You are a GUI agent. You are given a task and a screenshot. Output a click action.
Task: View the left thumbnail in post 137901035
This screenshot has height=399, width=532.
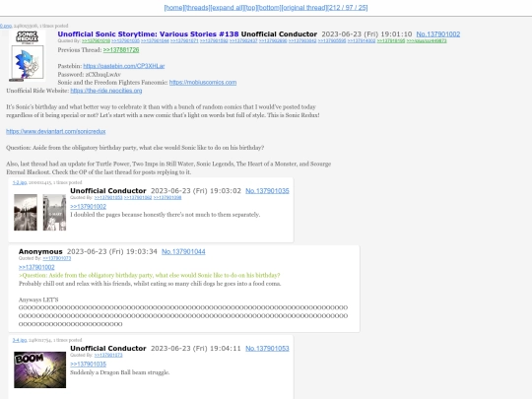[x=26, y=213]
